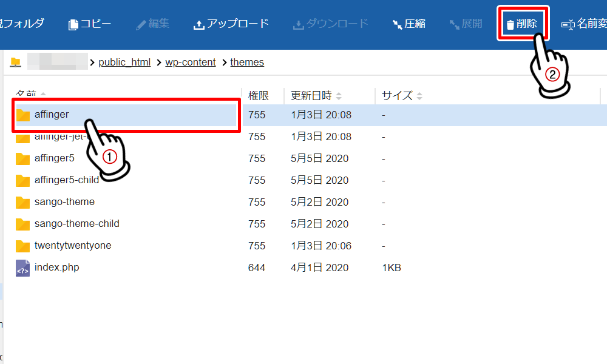Click the pencil edit icon
Screen dimensions: 607x364
tap(141, 25)
